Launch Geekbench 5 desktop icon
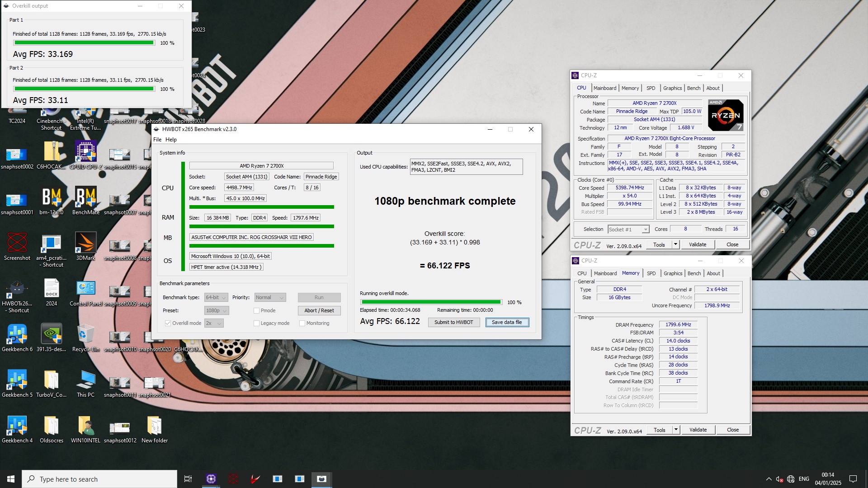 pos(17,384)
